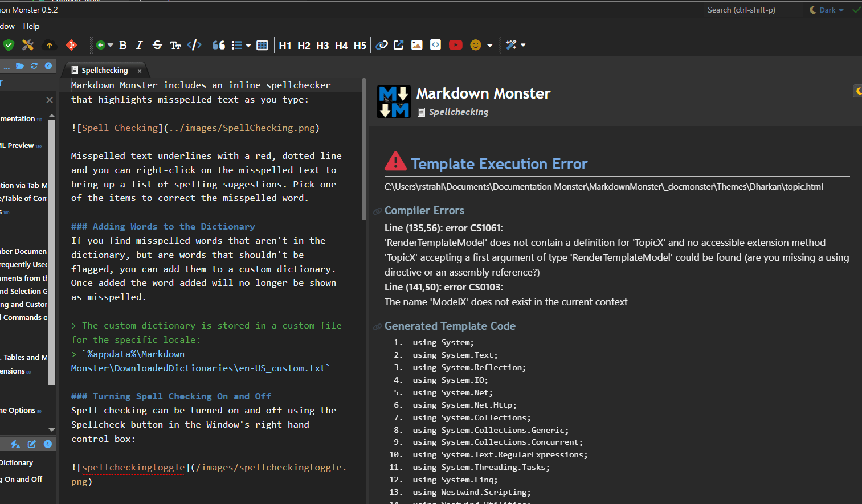Insert an image into the markdown

[x=416, y=45]
